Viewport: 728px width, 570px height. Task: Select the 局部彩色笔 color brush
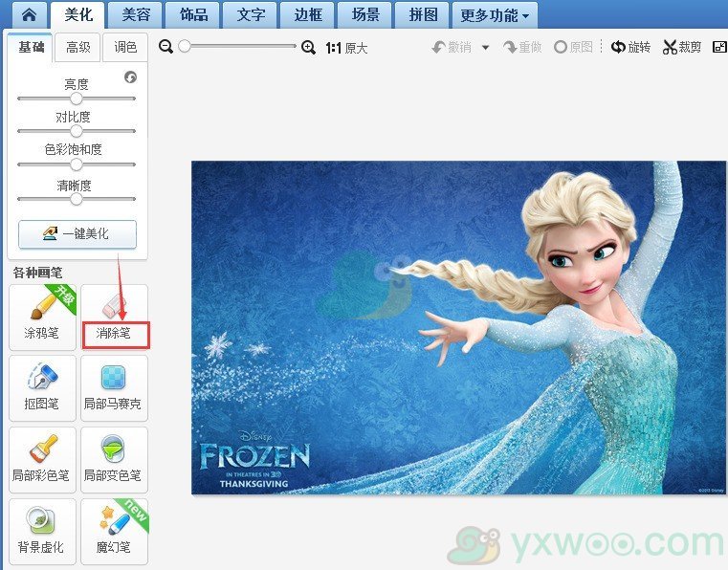click(x=41, y=458)
